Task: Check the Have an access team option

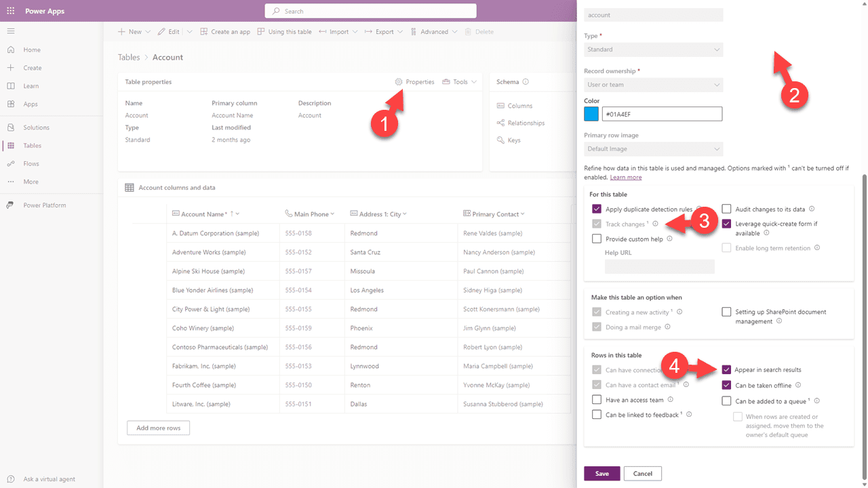Action: tap(597, 399)
